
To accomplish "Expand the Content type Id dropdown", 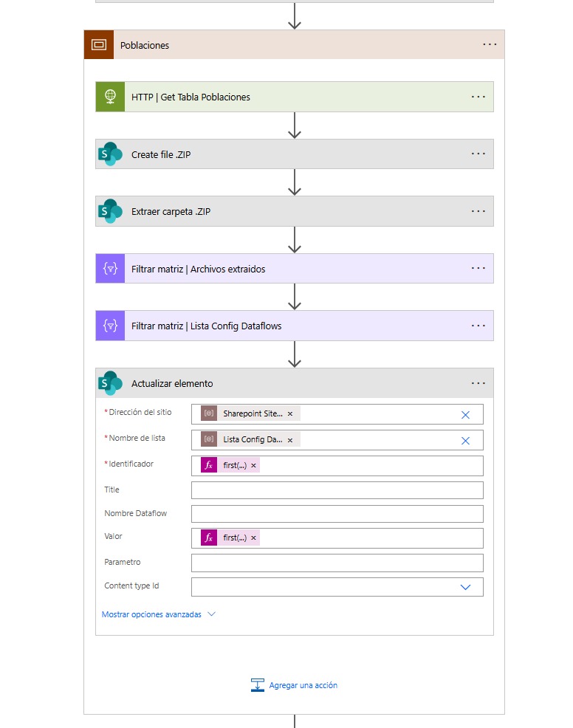I will click(x=465, y=587).
